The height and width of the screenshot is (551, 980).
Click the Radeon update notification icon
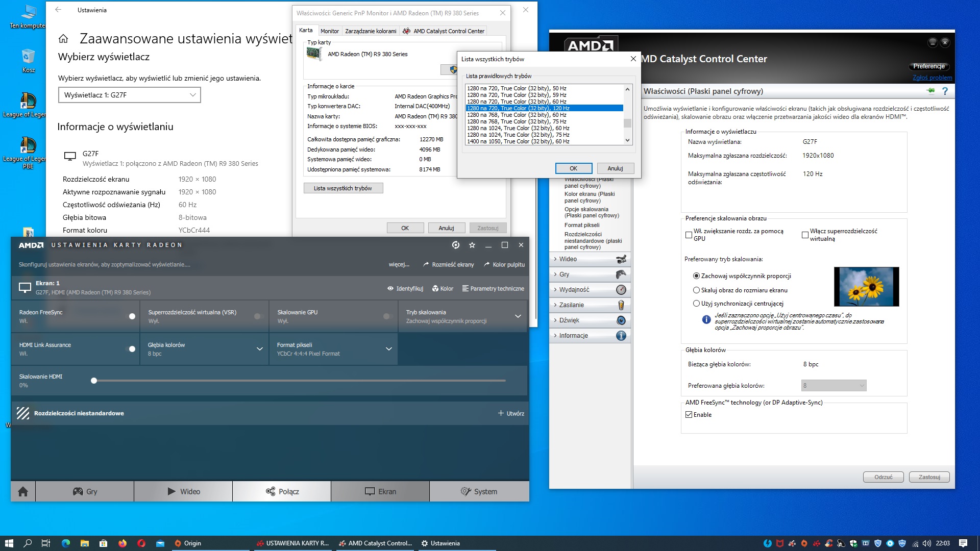456,245
